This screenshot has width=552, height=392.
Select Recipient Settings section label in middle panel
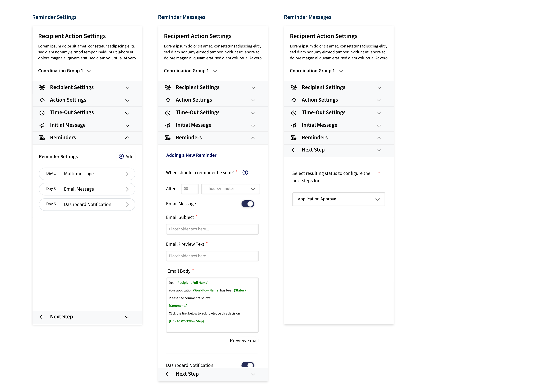tap(198, 87)
